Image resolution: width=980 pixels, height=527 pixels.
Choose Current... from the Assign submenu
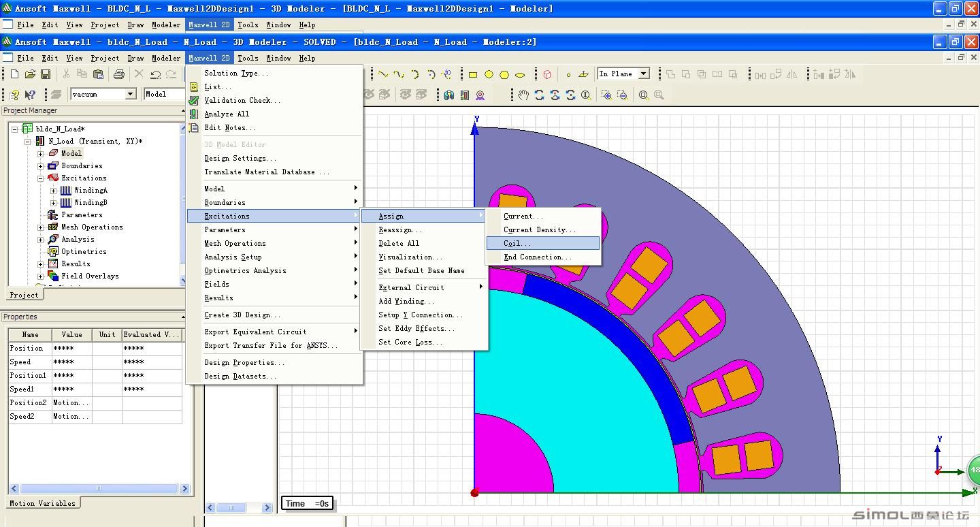point(543,216)
